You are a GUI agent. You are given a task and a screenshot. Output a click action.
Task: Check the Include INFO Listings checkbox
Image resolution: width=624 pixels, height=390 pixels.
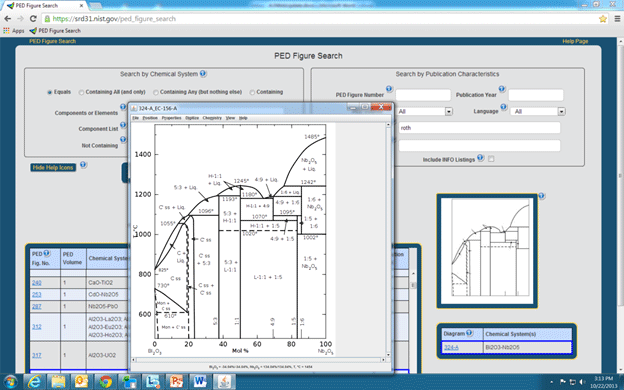pos(491,159)
